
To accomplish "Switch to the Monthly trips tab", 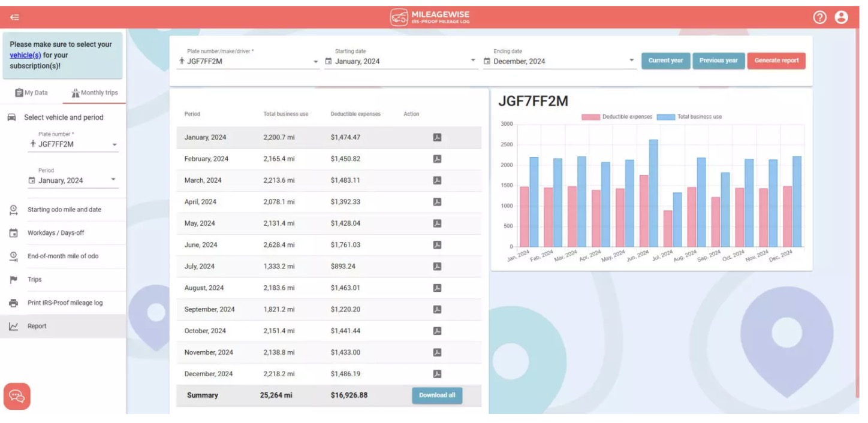I will [95, 93].
